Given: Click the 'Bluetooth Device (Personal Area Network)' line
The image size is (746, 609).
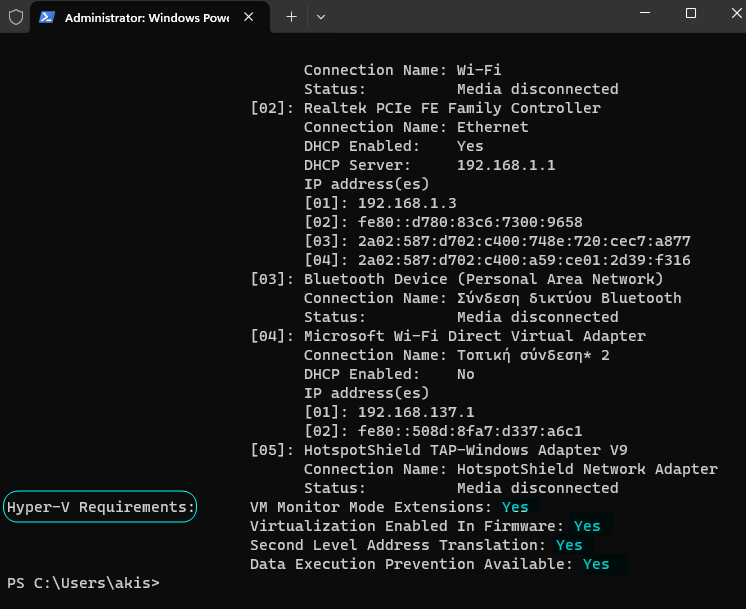Looking at the screenshot, I should click(483, 279).
